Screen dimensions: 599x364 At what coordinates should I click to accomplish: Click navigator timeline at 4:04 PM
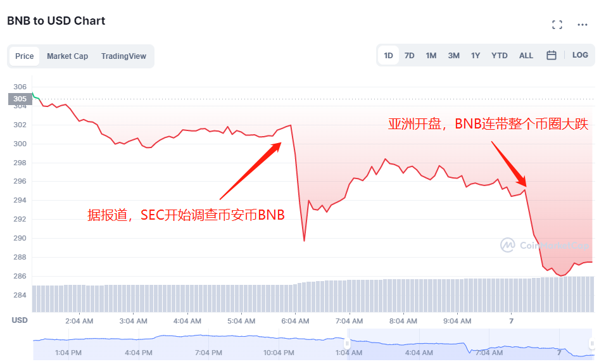[x=138, y=353]
